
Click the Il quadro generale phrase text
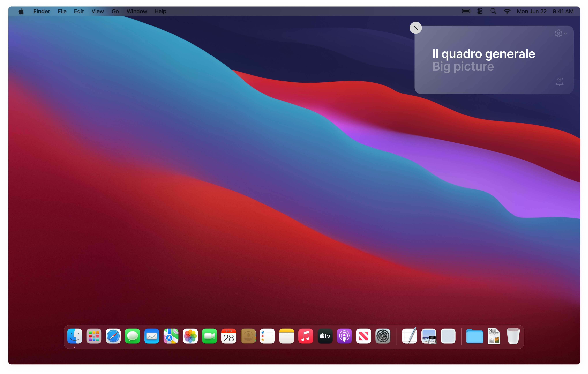pos(483,54)
